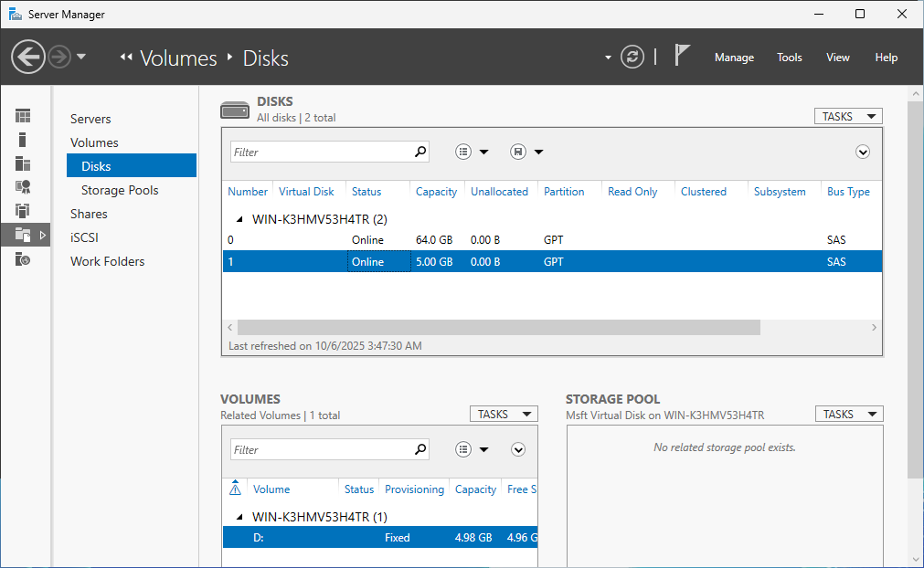Go back with the Back arrow button
Screen dimensions: 924x568
[x=27, y=58]
